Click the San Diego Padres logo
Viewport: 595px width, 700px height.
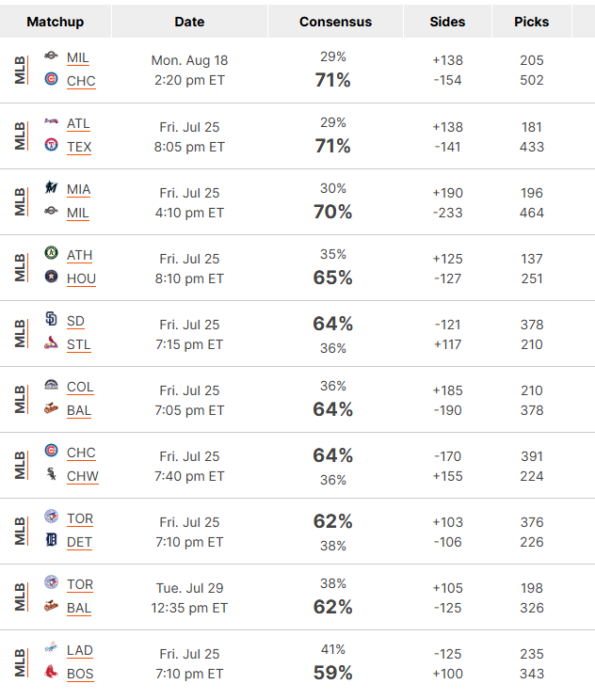(x=52, y=319)
